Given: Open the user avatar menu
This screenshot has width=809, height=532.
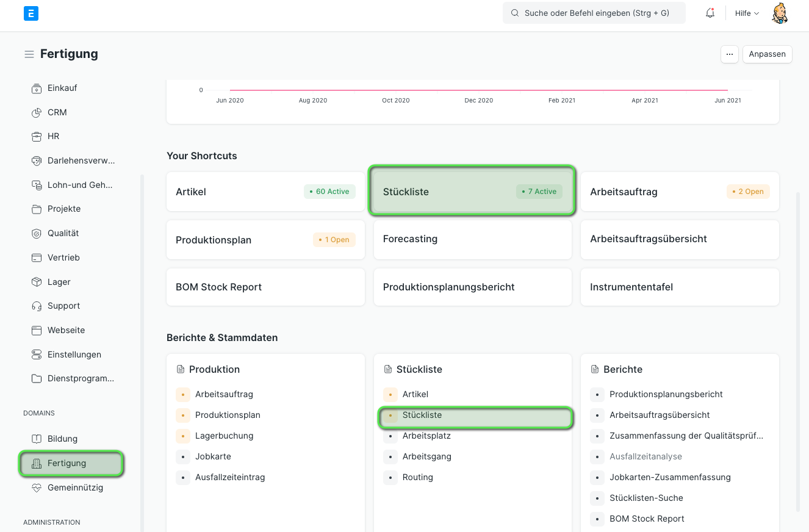Looking at the screenshot, I should [780, 13].
